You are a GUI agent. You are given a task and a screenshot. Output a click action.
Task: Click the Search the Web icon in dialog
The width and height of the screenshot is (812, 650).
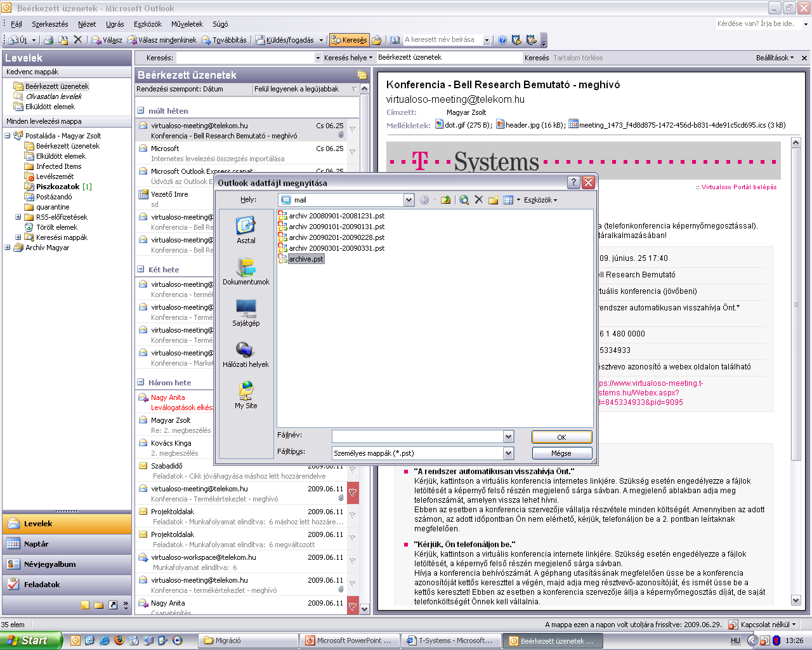coord(464,200)
